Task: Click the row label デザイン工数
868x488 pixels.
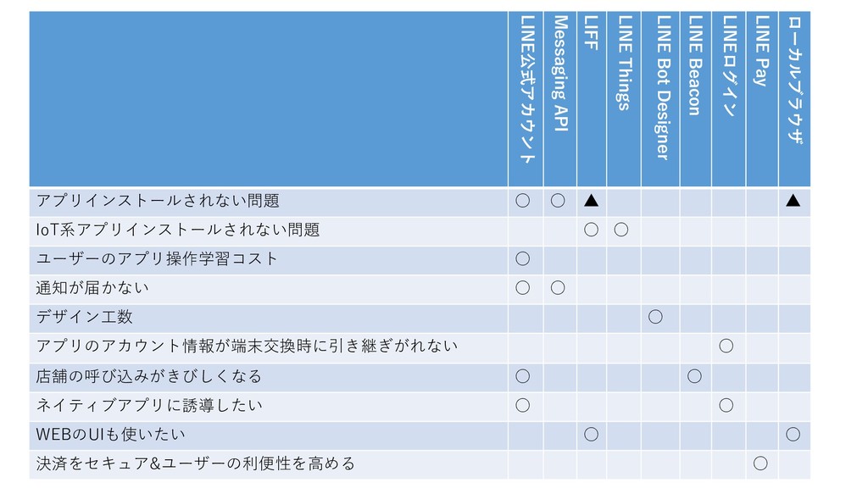Action: point(84,317)
